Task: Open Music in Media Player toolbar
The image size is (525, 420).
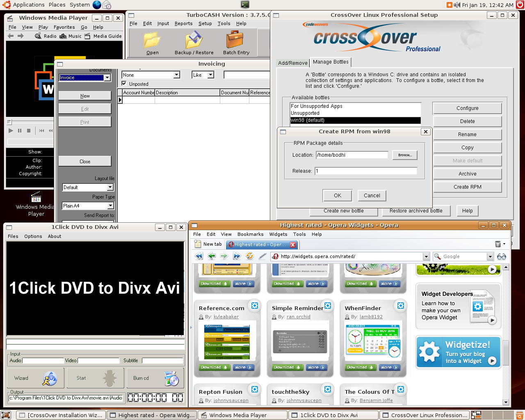Action: (71, 36)
